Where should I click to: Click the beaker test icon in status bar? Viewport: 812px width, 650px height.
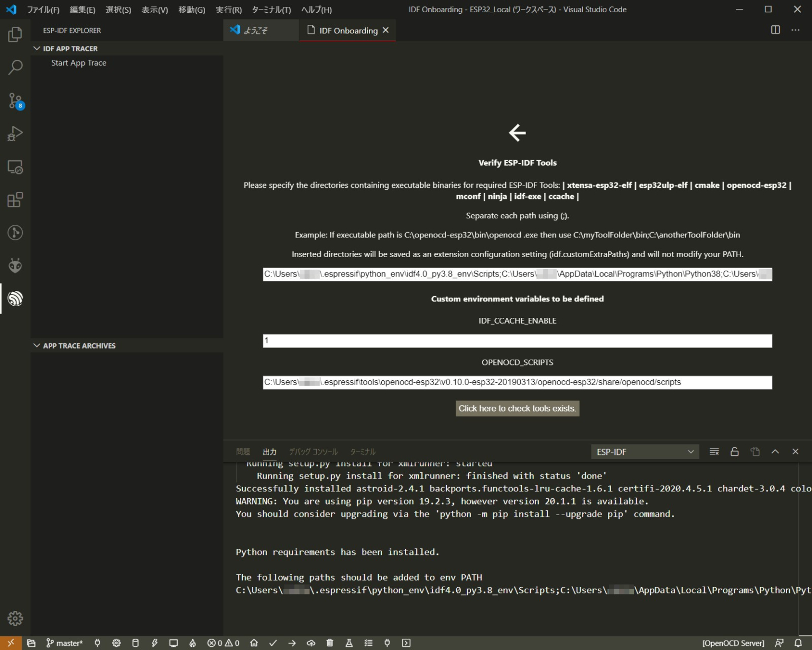tap(349, 643)
